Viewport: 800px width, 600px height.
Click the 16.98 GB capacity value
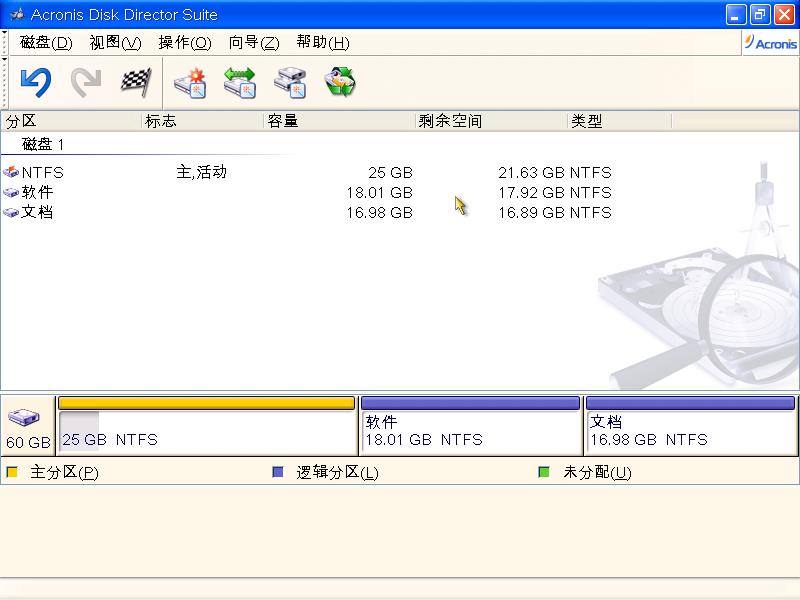click(380, 212)
